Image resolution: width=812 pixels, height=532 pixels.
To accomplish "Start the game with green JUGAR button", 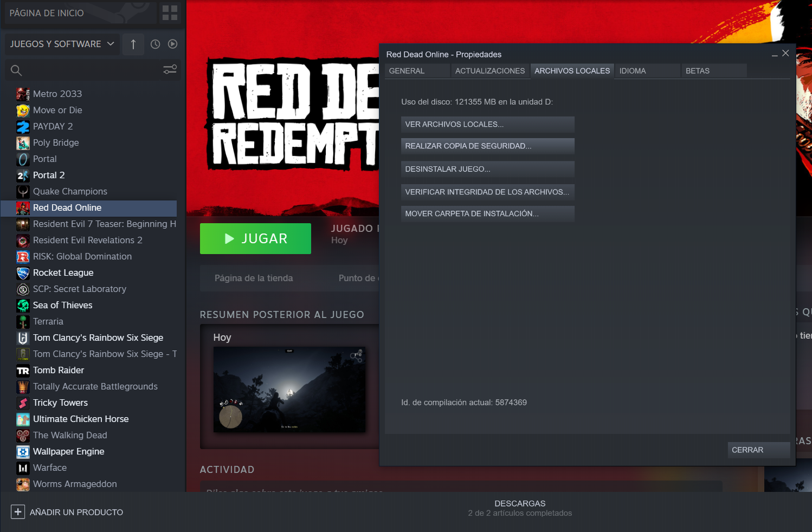I will 255,238.
